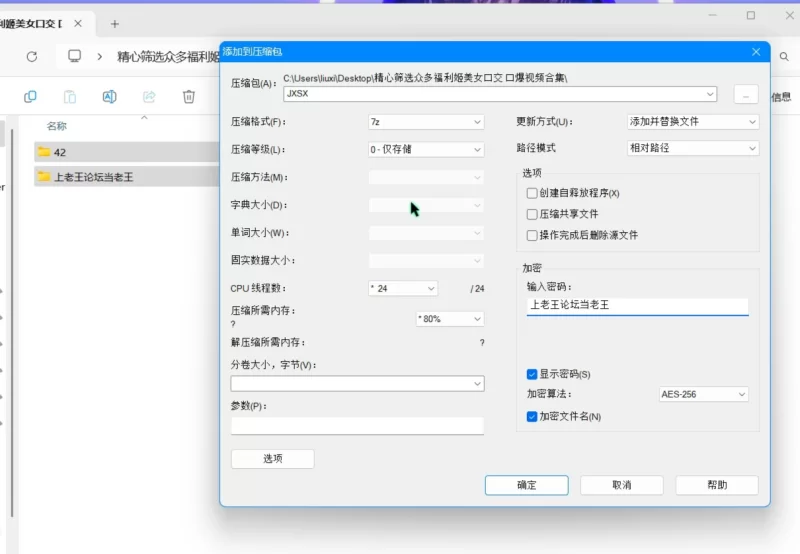
Task: Click the breadcrumb chevron after the PC icon
Action: 99,57
